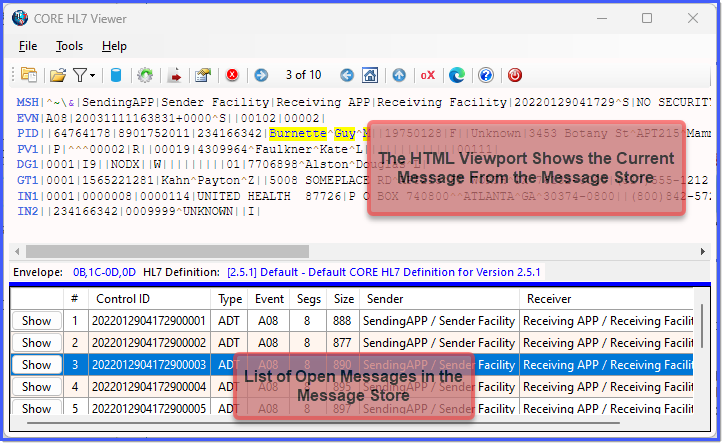Screen dimensions: 724x445
Task: Select control ID 2022012904172900003 cell
Action: [149, 365]
